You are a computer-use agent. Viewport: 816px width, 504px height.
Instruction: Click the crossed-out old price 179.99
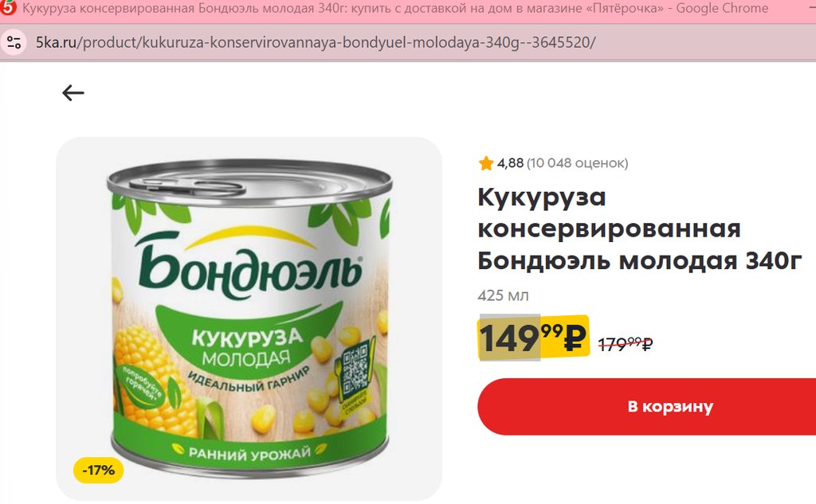pyautogui.click(x=625, y=344)
